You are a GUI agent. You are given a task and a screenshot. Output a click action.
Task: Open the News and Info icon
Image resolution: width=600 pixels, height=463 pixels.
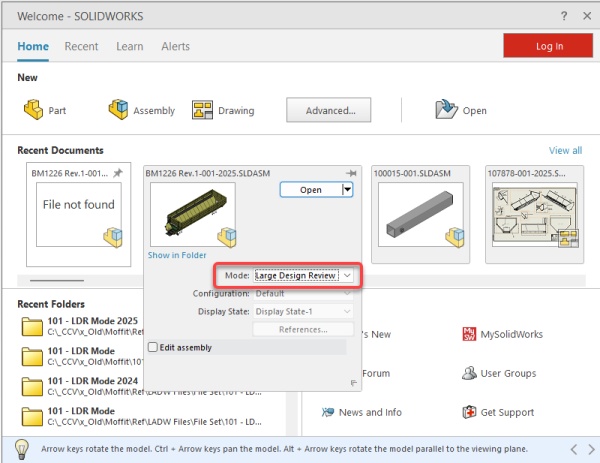point(328,412)
